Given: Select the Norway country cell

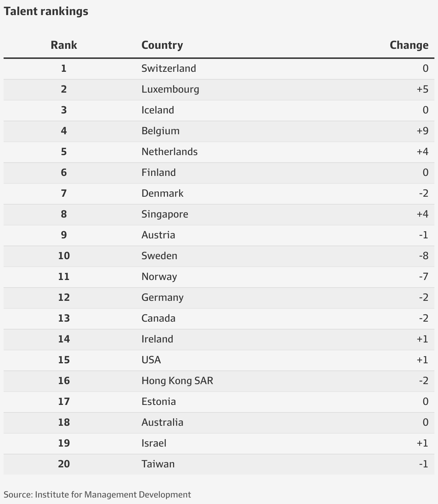Looking at the screenshot, I should click(159, 276).
